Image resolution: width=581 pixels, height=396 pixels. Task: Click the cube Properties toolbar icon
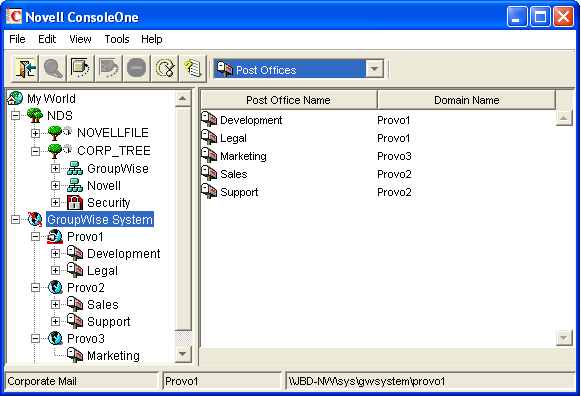(x=80, y=69)
